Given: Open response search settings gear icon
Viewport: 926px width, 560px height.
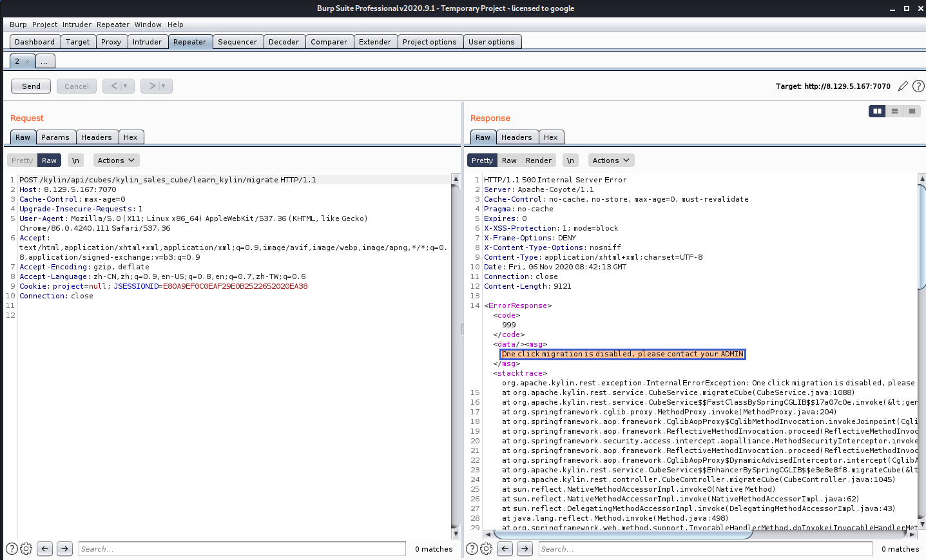Looking at the screenshot, I should click(487, 549).
